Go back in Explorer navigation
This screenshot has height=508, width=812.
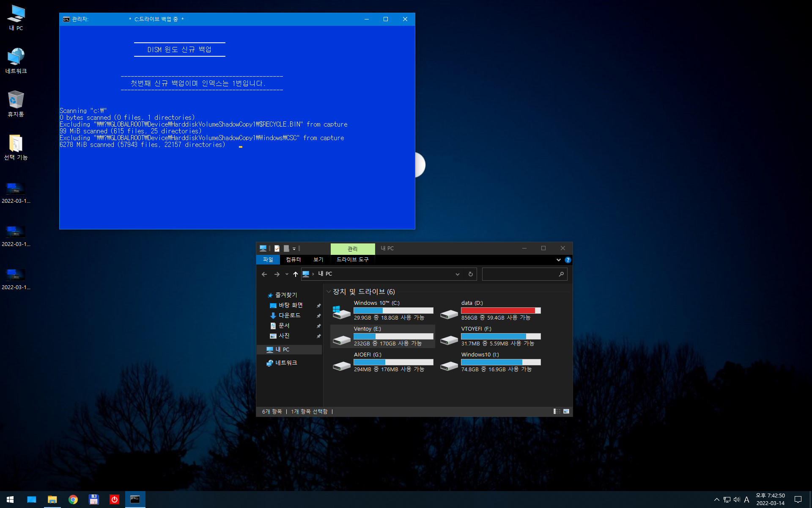[x=264, y=274]
